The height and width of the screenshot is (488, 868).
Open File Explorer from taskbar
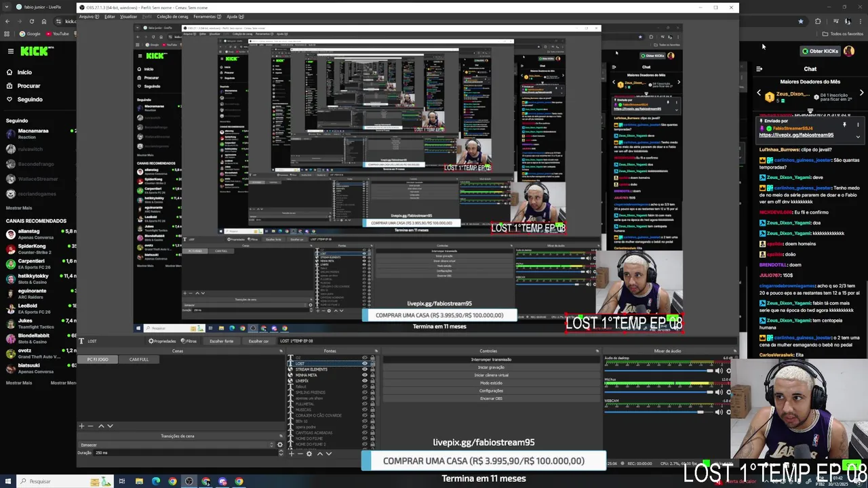pos(139,481)
